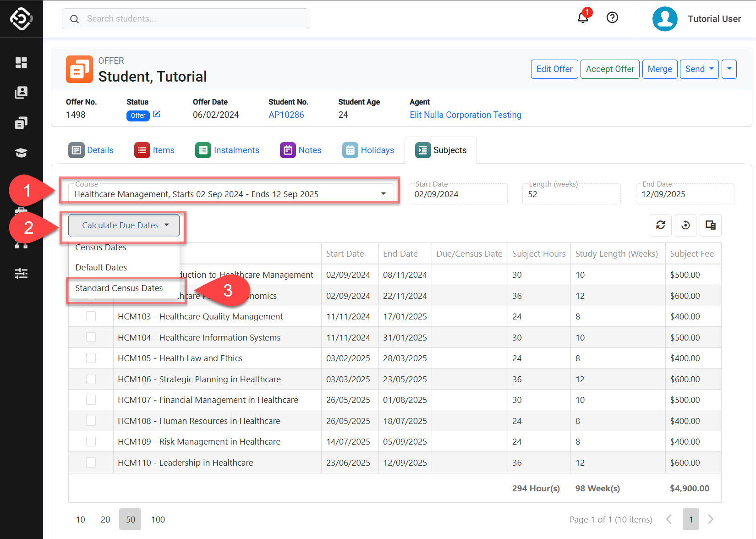Switch to the Holidays tab
Image resolution: width=756 pixels, height=539 pixels.
click(x=368, y=150)
